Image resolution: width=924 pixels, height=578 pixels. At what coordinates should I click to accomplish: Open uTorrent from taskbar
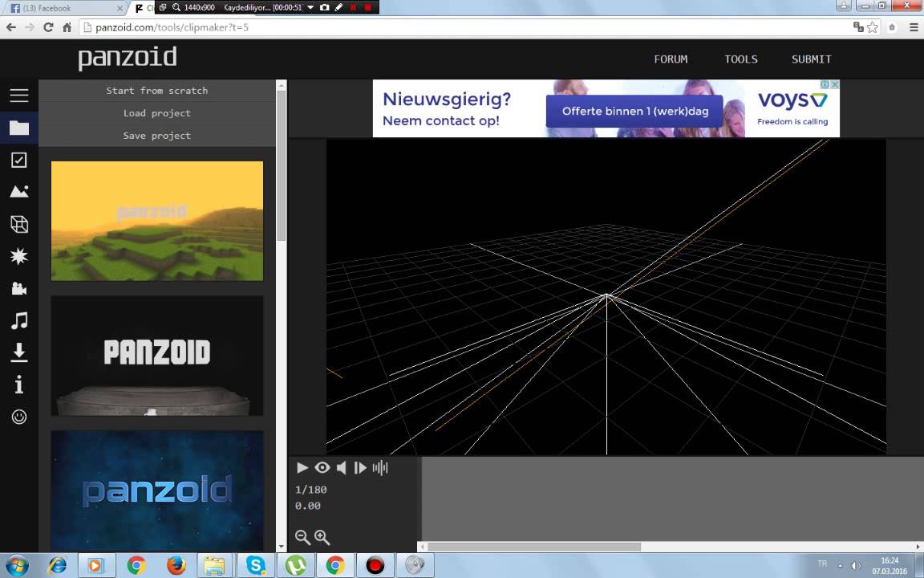click(295, 566)
